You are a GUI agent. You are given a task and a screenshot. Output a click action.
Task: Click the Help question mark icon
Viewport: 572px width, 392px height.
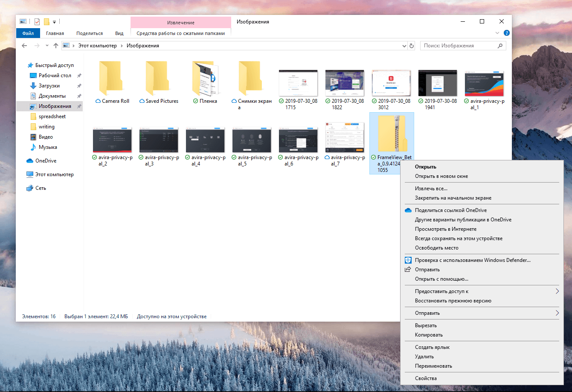point(506,32)
